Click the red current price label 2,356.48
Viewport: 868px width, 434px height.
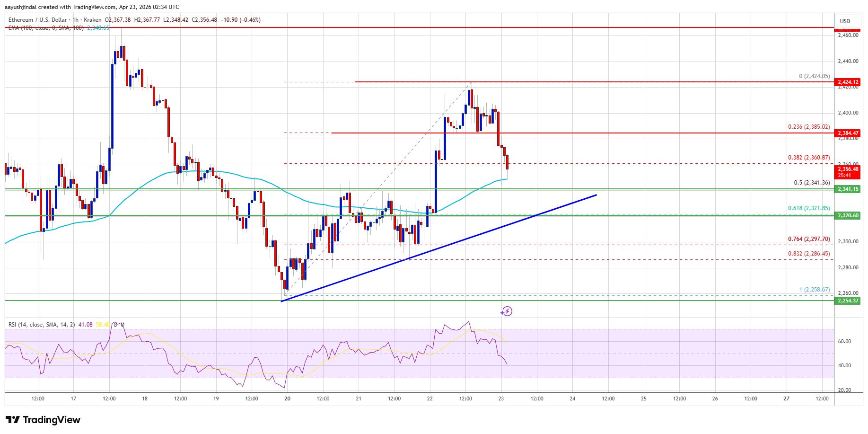point(848,169)
